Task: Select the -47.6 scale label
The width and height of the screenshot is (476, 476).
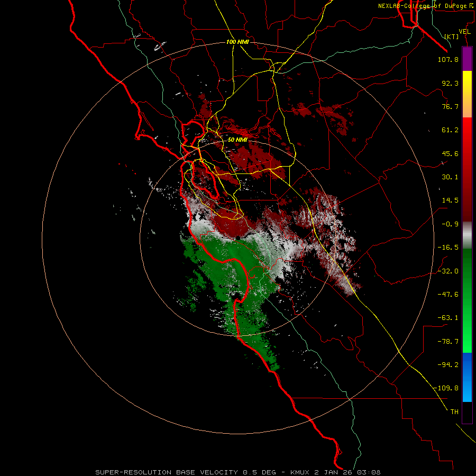Action: coord(448,295)
